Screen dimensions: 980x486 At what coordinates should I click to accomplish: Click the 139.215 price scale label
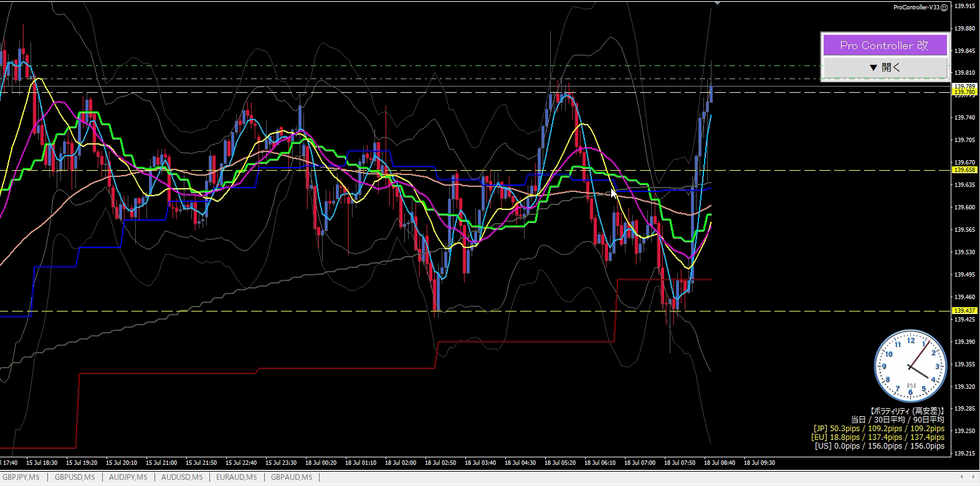coord(965,454)
